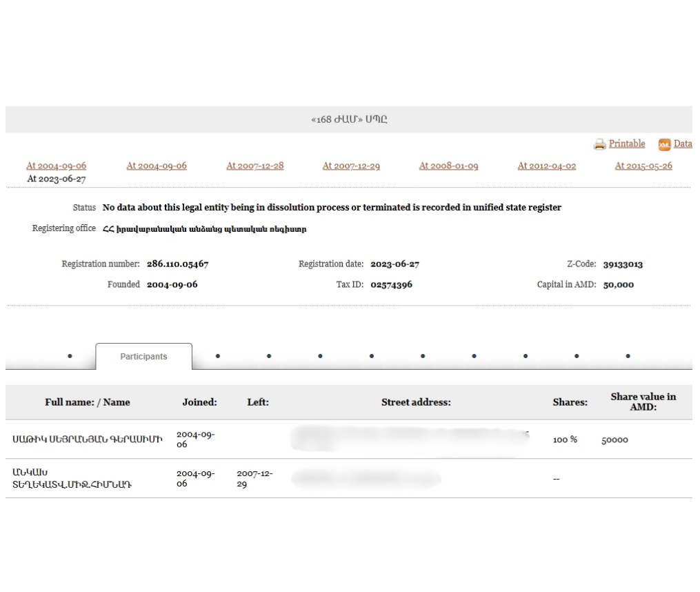View the record At 2007-12-28

pyautogui.click(x=254, y=166)
